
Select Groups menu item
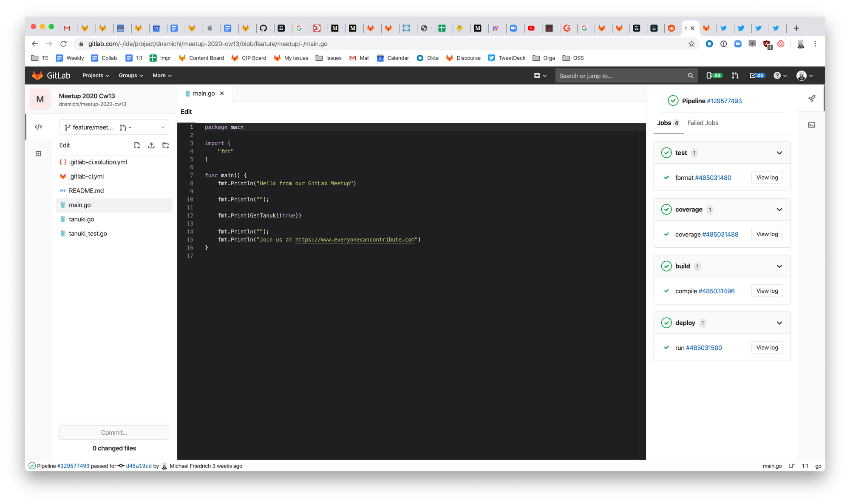pyautogui.click(x=130, y=75)
